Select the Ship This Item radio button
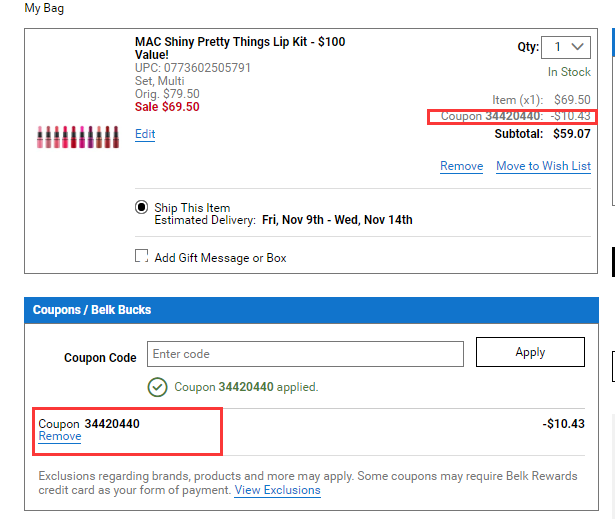The height and width of the screenshot is (519, 615). pyautogui.click(x=142, y=207)
